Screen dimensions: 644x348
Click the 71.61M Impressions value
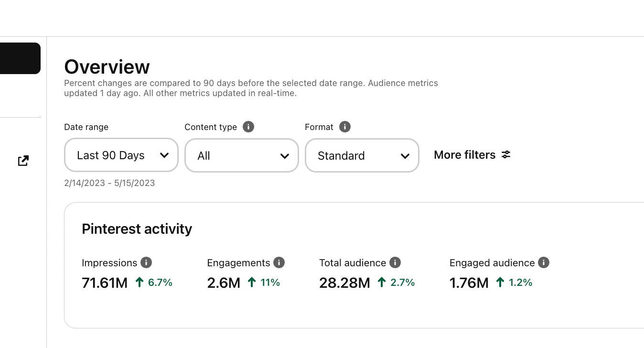pyautogui.click(x=105, y=283)
